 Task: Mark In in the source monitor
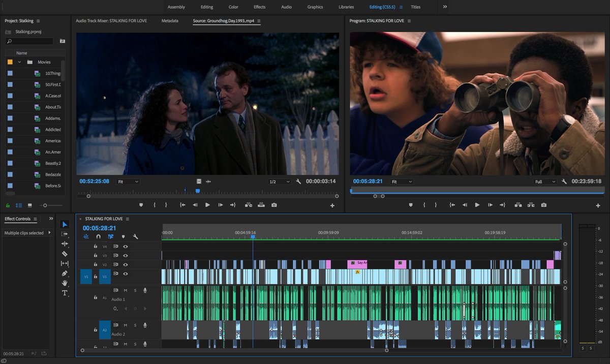point(155,205)
